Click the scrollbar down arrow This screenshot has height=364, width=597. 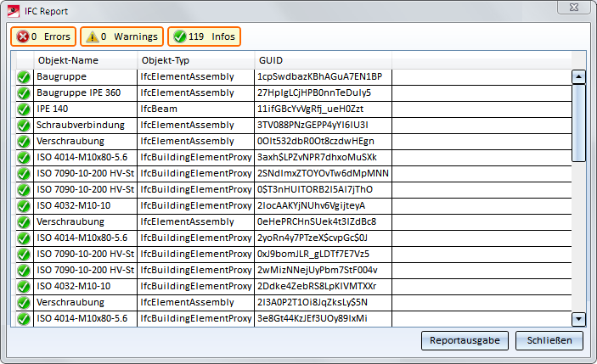click(x=578, y=319)
